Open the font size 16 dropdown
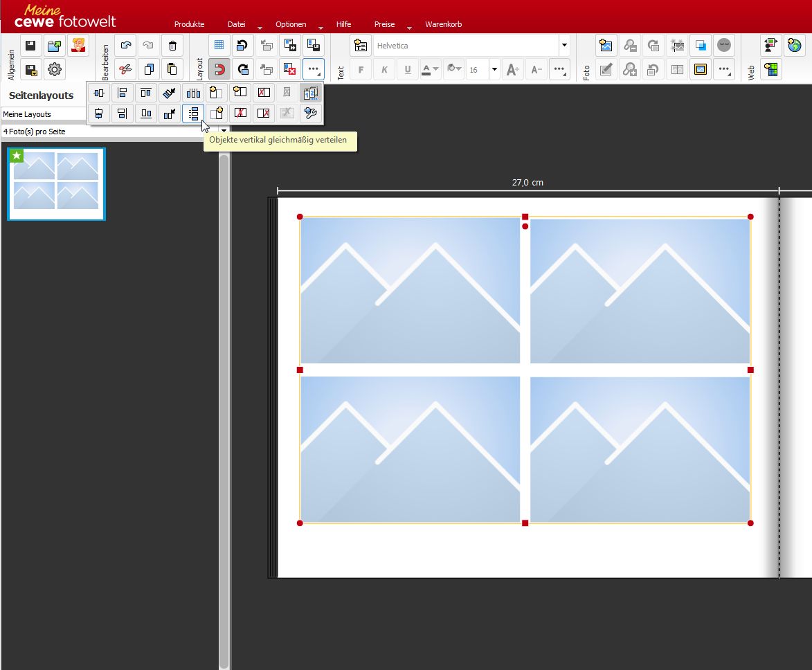This screenshot has height=670, width=812. [x=494, y=69]
